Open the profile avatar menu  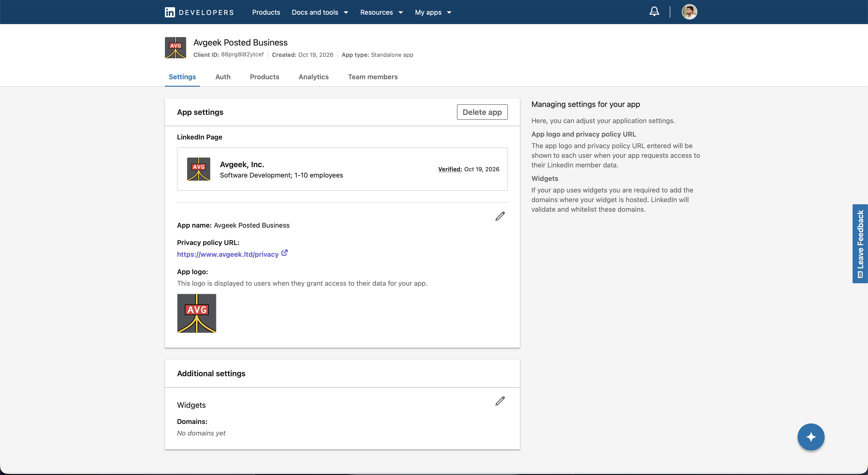(689, 12)
